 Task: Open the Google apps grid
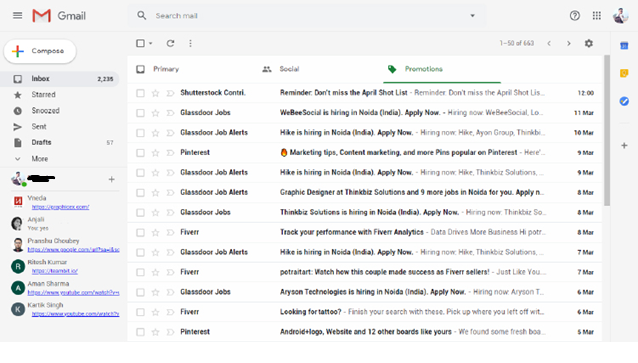point(596,15)
